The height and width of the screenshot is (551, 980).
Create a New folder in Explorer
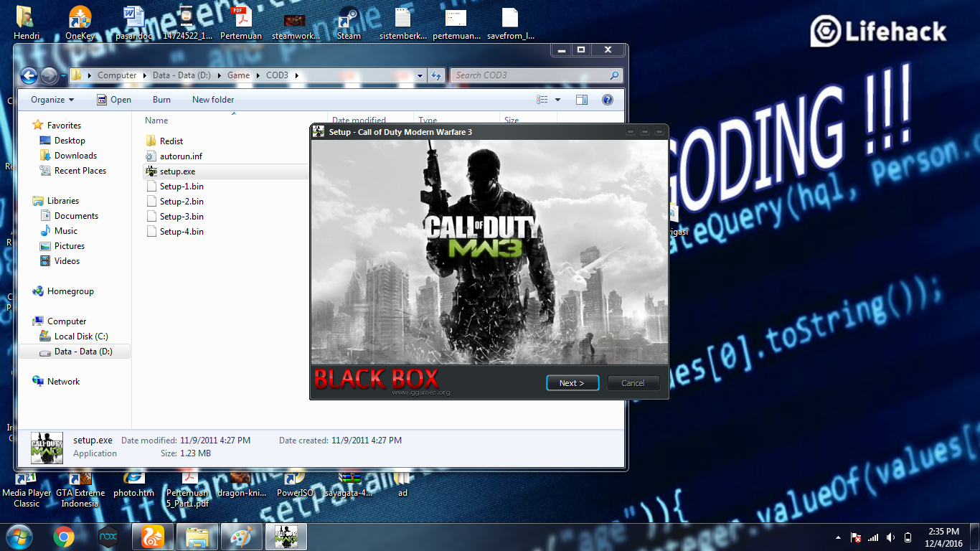tap(213, 100)
